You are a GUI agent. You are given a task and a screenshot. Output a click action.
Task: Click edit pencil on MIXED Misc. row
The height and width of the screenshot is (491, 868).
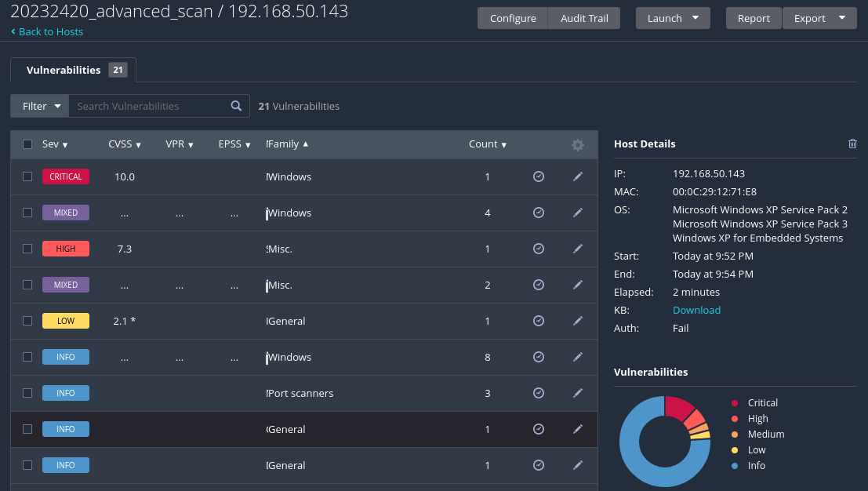[x=577, y=285]
